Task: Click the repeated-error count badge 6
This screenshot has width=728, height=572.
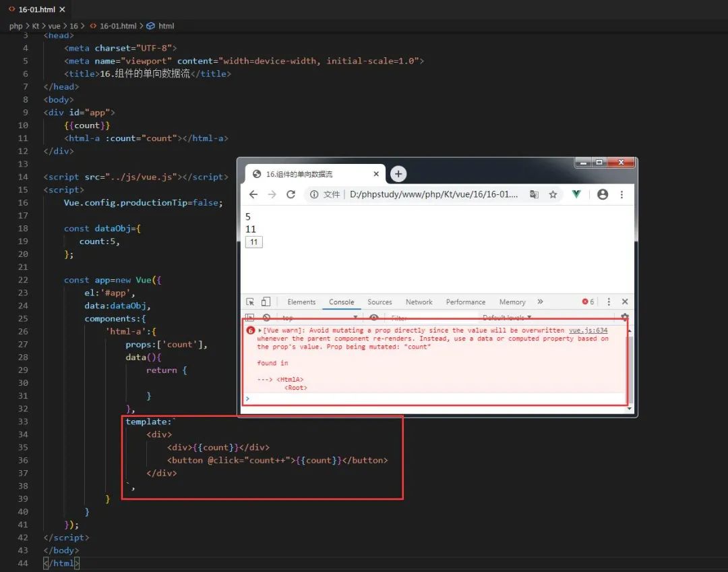Action: click(251, 331)
